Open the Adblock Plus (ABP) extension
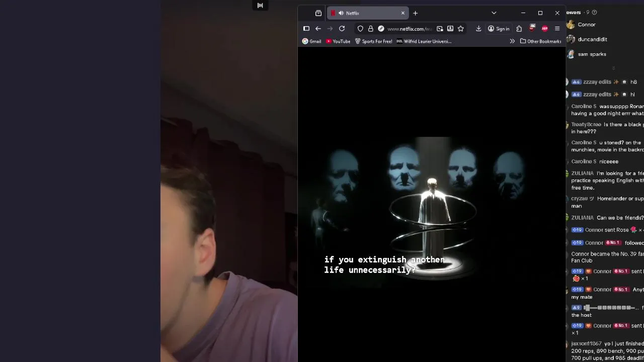Image resolution: width=644 pixels, height=362 pixels. click(x=544, y=29)
